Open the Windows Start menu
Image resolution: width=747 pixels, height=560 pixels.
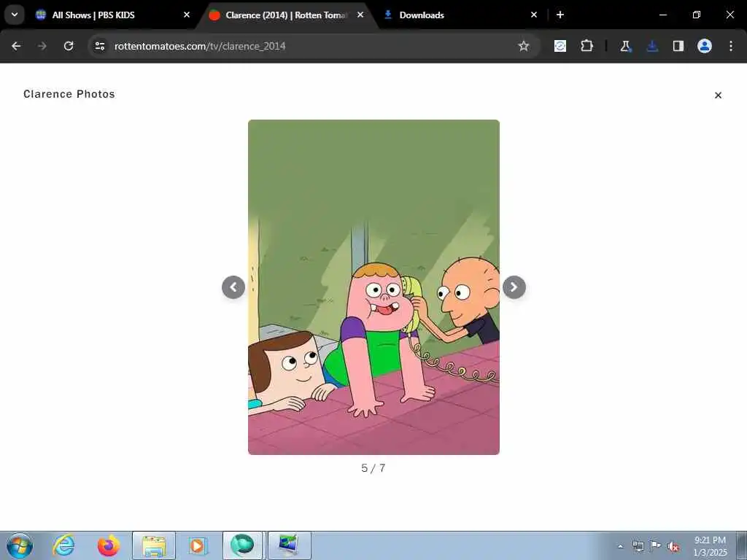click(20, 545)
